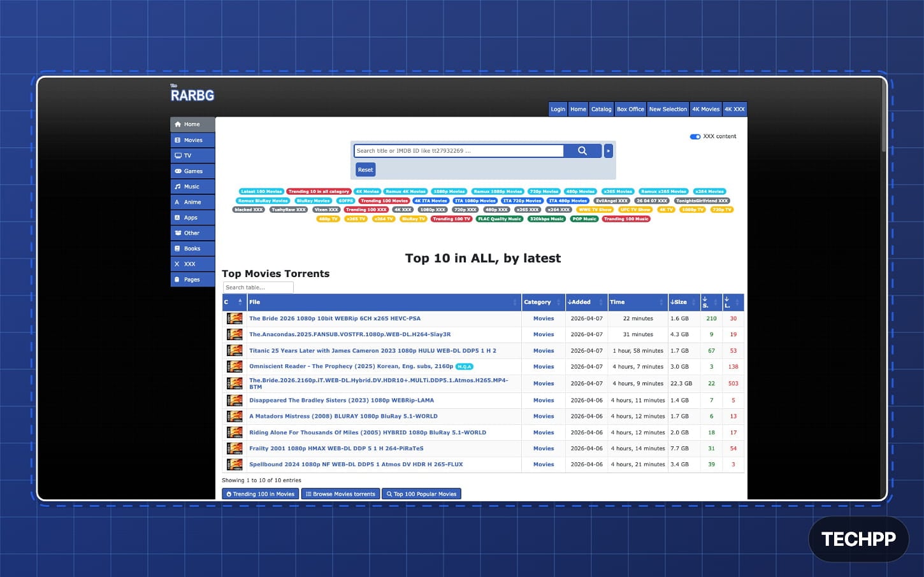Click the thumbnail icon in the Frailty 2001 row

(235, 448)
